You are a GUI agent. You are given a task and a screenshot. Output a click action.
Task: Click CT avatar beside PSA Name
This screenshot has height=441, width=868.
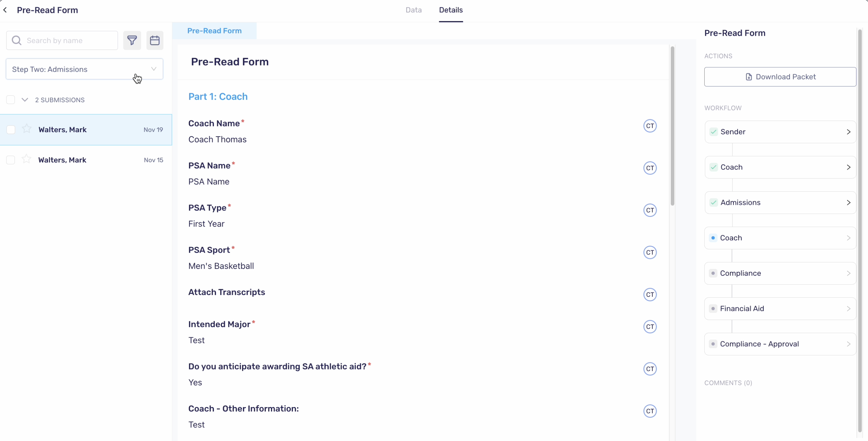click(x=650, y=168)
